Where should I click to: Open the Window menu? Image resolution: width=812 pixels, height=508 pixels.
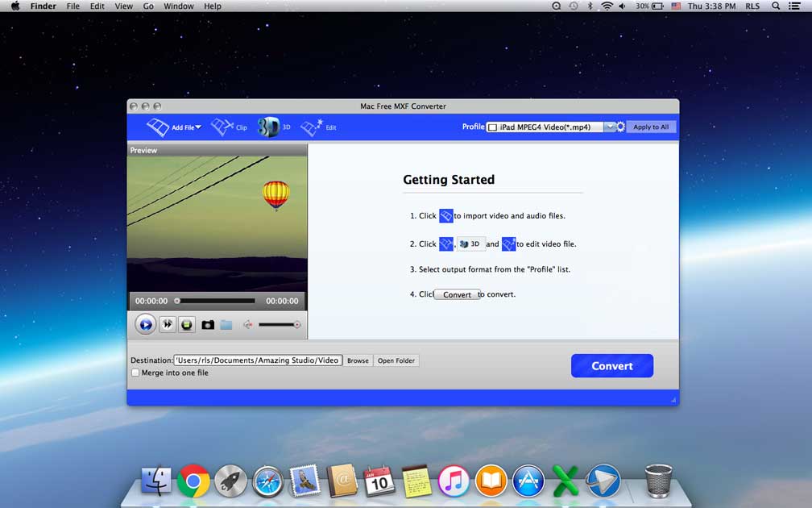point(179,6)
